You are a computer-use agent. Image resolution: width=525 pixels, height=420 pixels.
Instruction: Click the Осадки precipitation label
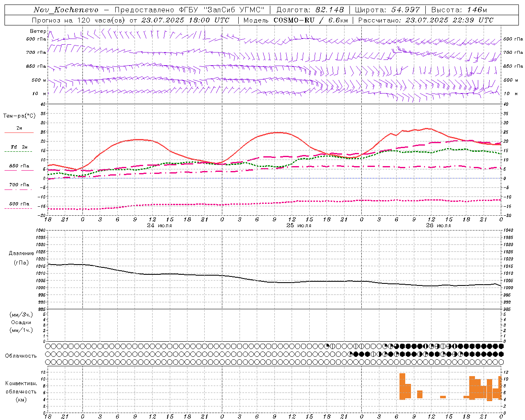point(21,322)
